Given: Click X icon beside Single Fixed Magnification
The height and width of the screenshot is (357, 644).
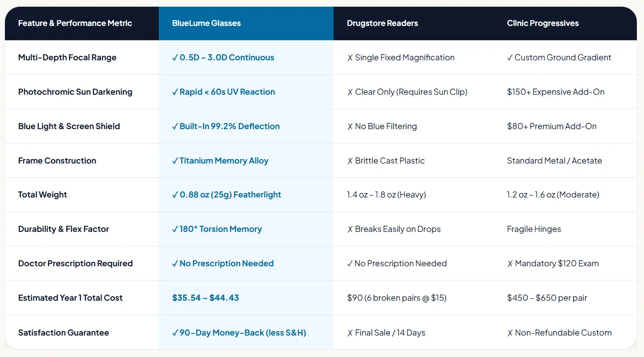Looking at the screenshot, I should [350, 58].
